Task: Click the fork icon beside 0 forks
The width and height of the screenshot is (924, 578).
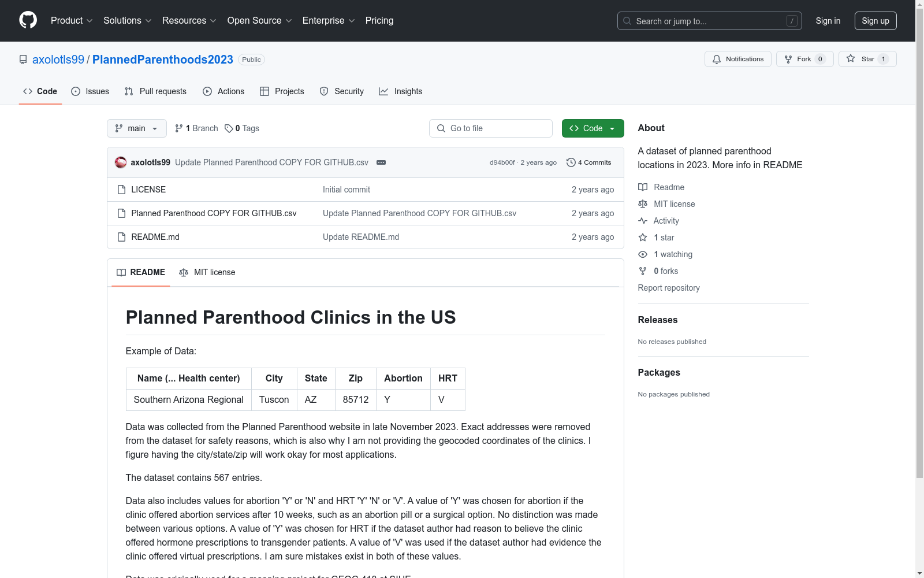Action: click(x=643, y=271)
